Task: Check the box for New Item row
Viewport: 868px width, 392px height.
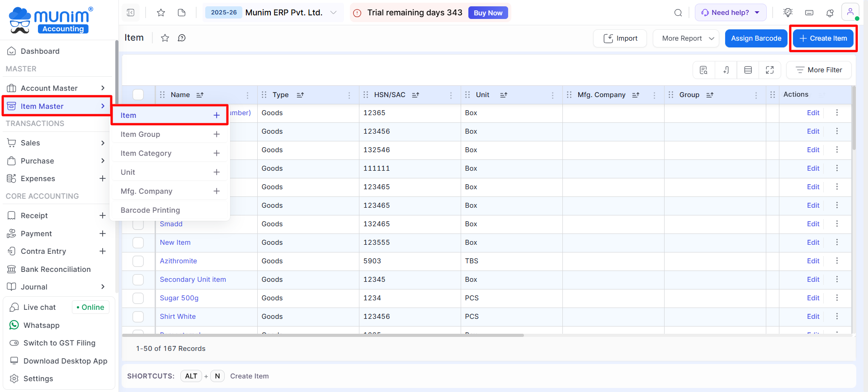Action: pos(138,243)
